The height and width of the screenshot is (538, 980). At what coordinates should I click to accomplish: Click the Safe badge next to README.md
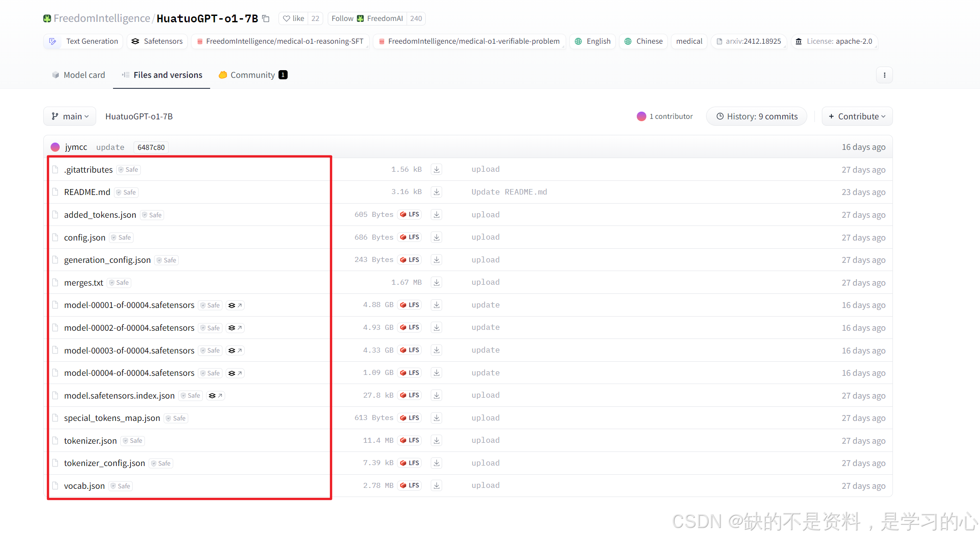pos(126,193)
